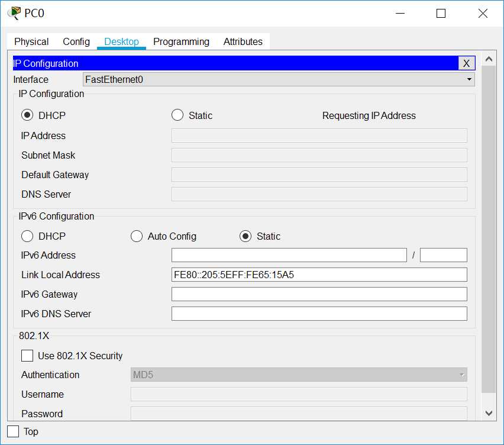Select the IPv4 DHCP radio button
This screenshot has height=445, width=504.
click(x=27, y=115)
